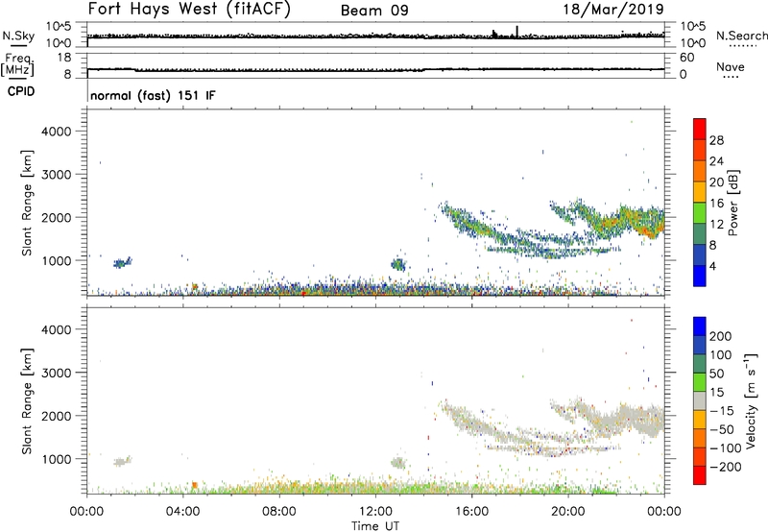Click the "CPID" label
Viewport: 768px width, 532px height.
(x=21, y=91)
